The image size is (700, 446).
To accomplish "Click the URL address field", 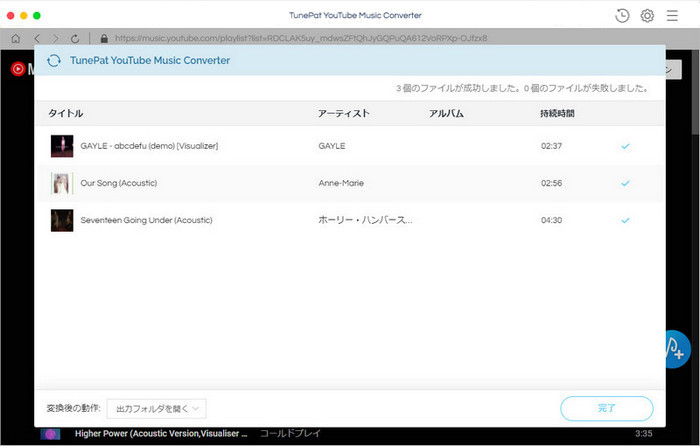I will tap(301, 38).
